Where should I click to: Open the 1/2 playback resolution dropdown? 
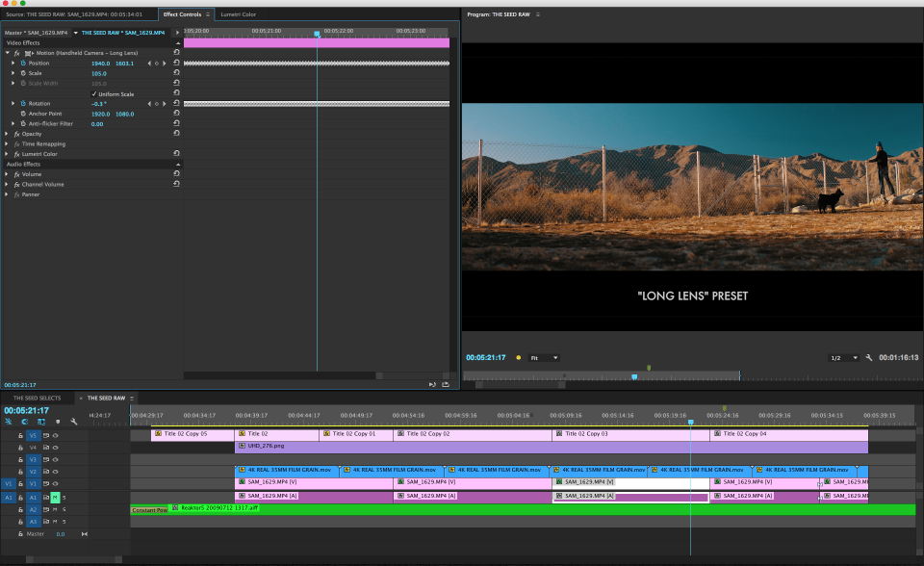click(844, 358)
